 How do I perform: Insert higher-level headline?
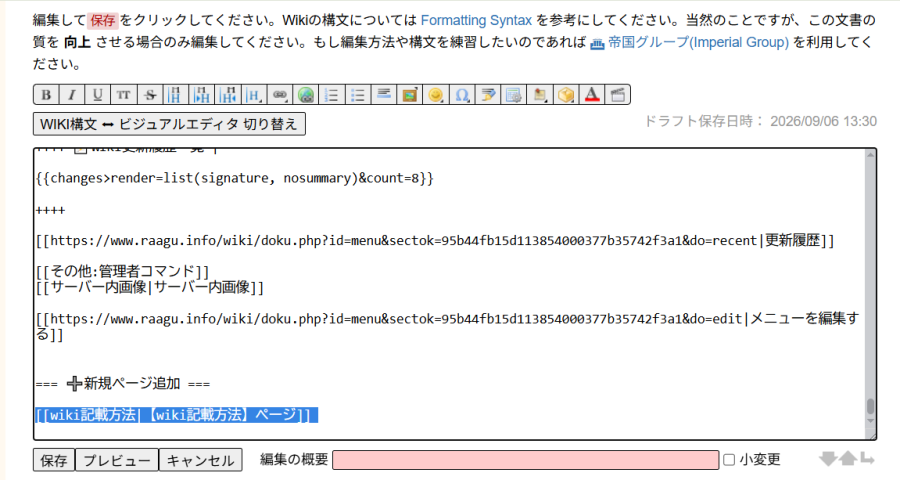coord(228,95)
